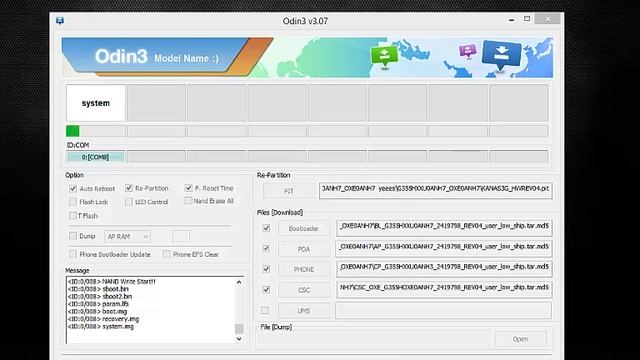Click Message log scroll down arrow

(x=239, y=339)
